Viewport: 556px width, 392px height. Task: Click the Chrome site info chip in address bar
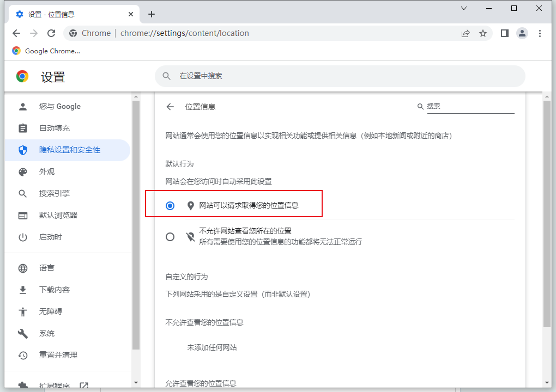[90, 33]
